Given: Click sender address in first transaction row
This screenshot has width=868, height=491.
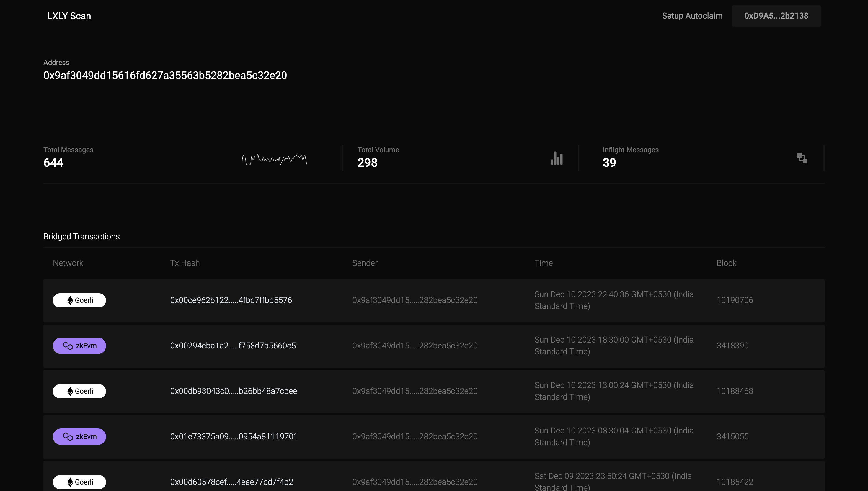Looking at the screenshot, I should [415, 300].
